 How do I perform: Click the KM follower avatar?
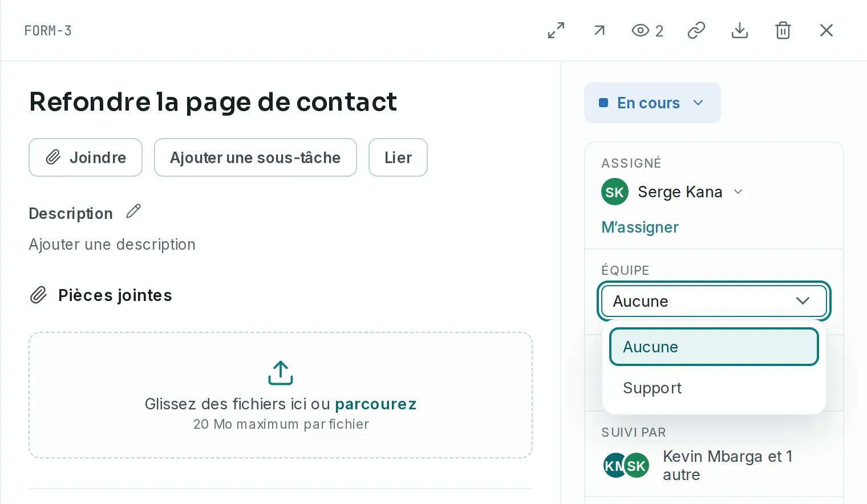point(613,466)
